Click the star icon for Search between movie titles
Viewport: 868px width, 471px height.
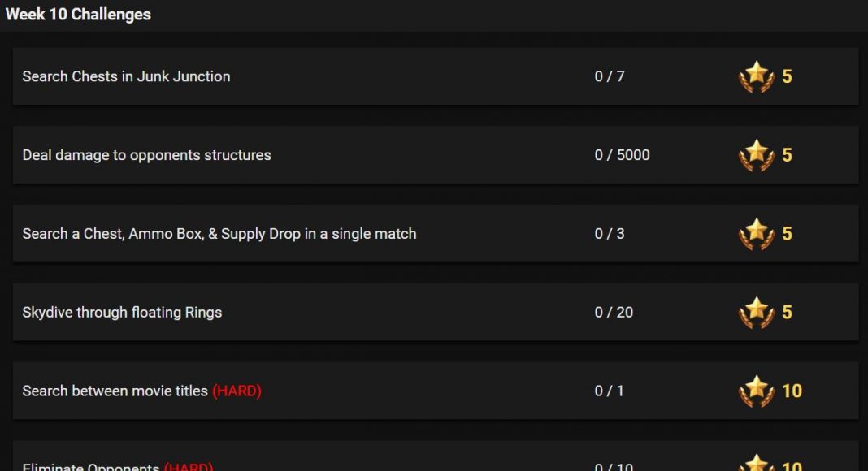[x=756, y=391]
